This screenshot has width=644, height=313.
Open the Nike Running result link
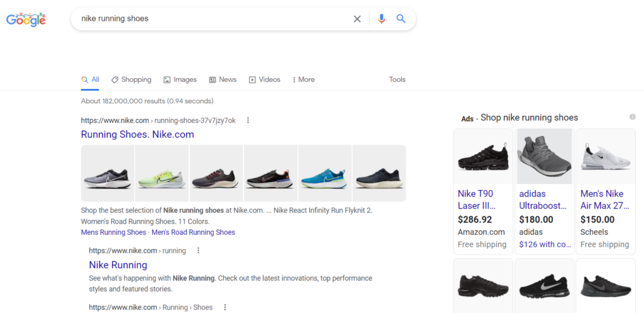118,265
